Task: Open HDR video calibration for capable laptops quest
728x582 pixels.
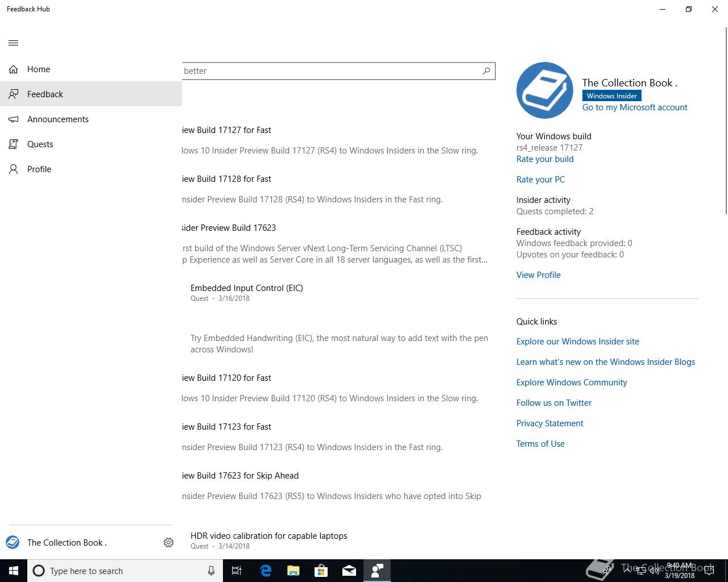Action: pyautogui.click(x=269, y=535)
